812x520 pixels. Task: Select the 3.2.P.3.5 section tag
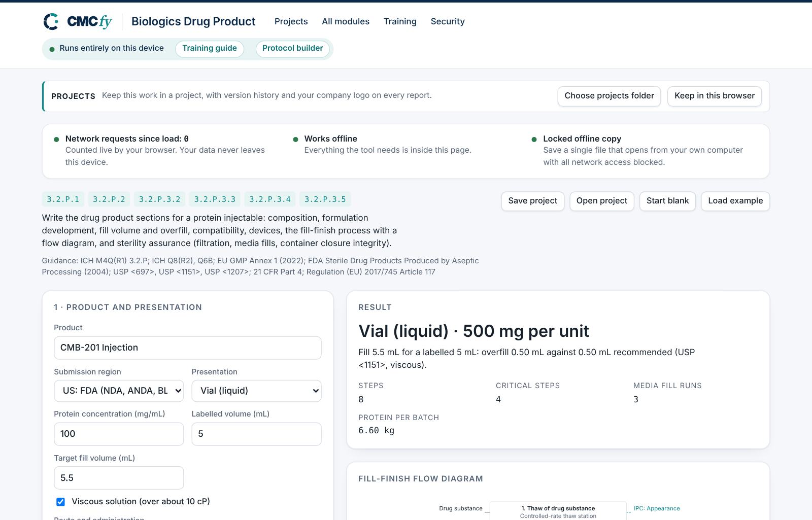click(x=325, y=199)
